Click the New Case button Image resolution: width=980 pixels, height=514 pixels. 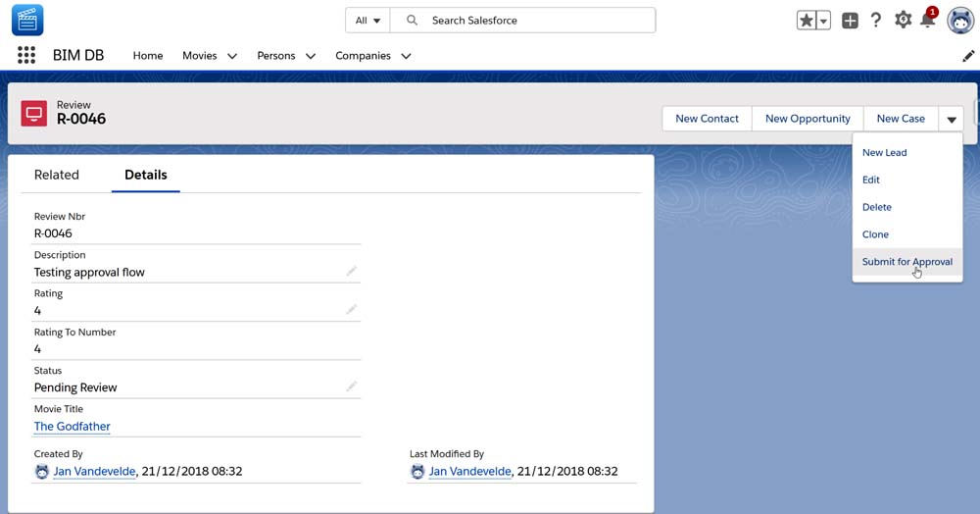click(x=901, y=119)
